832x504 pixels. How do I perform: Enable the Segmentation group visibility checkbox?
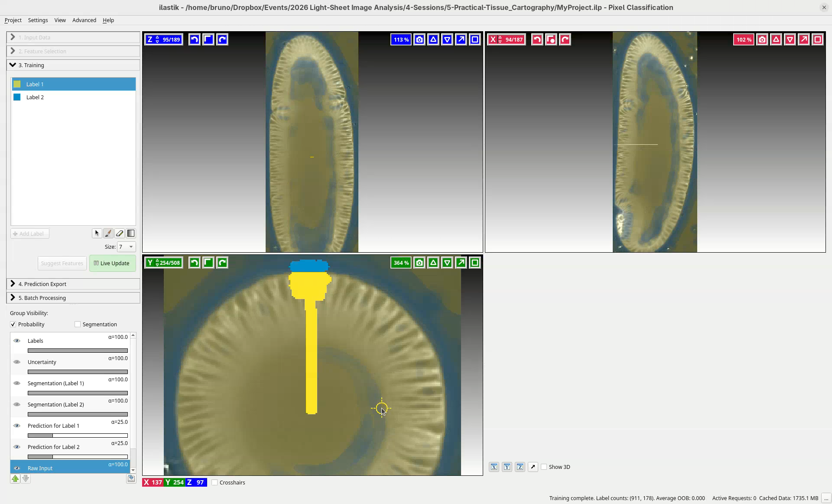coord(78,324)
